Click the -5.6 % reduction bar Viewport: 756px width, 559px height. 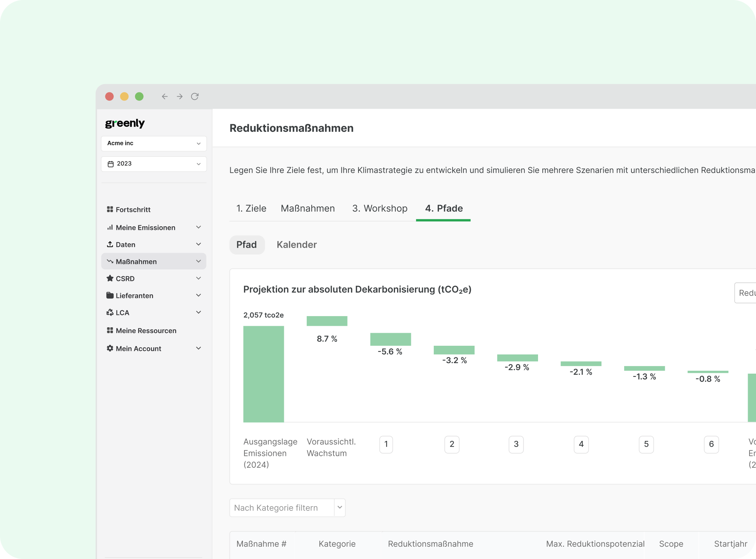(390, 339)
